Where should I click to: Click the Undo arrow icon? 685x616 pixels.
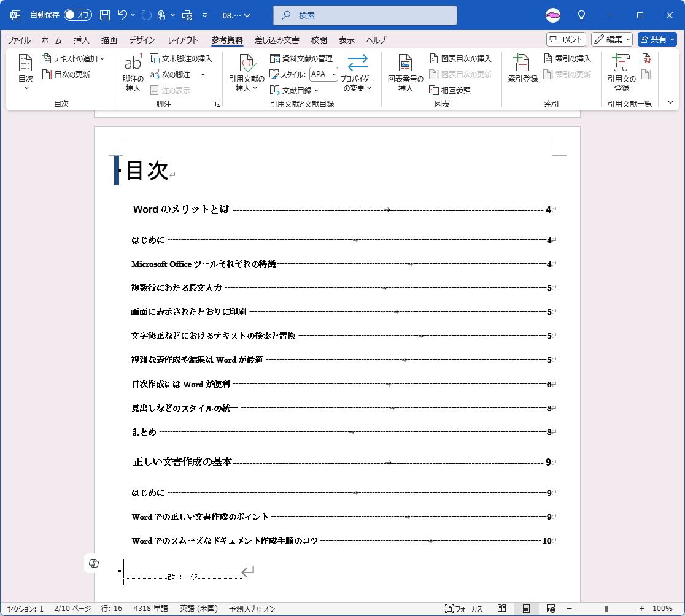122,15
